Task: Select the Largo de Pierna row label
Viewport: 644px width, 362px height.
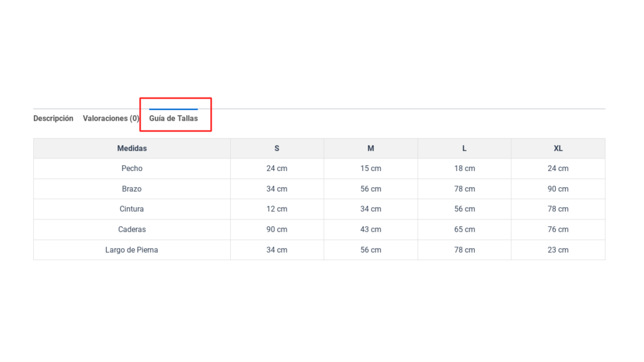Action: (x=132, y=250)
